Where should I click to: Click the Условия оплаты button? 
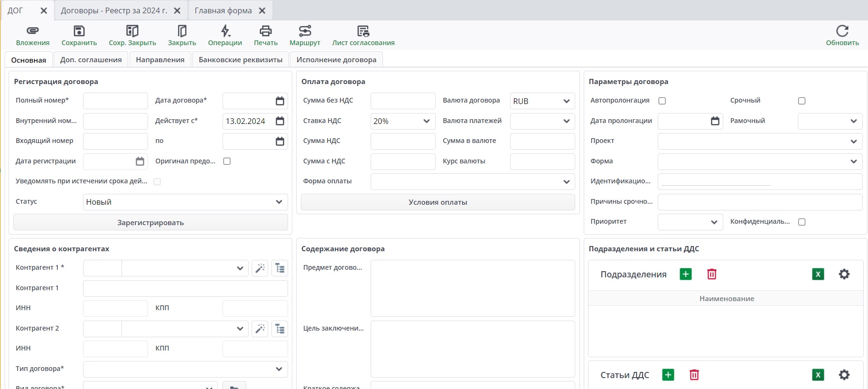(438, 202)
